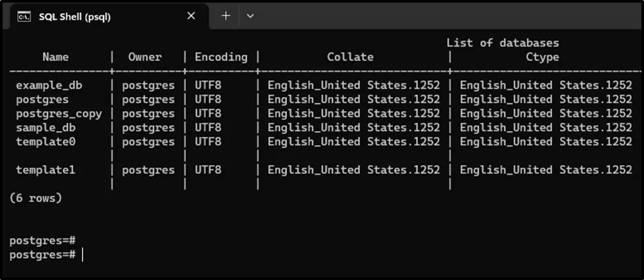The image size is (644, 280).
Task: Expand the new tab profile dropdown chevron
Action: 250,16
